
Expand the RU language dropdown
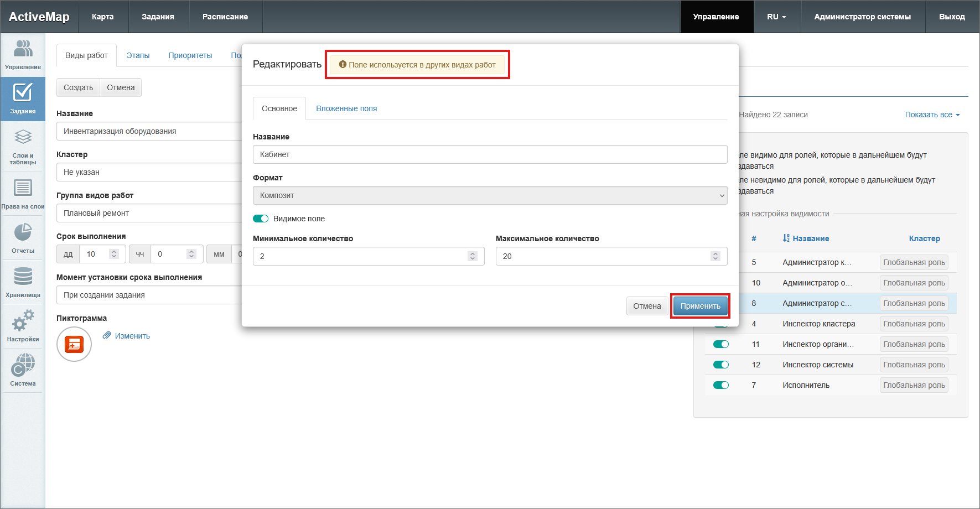click(x=776, y=17)
